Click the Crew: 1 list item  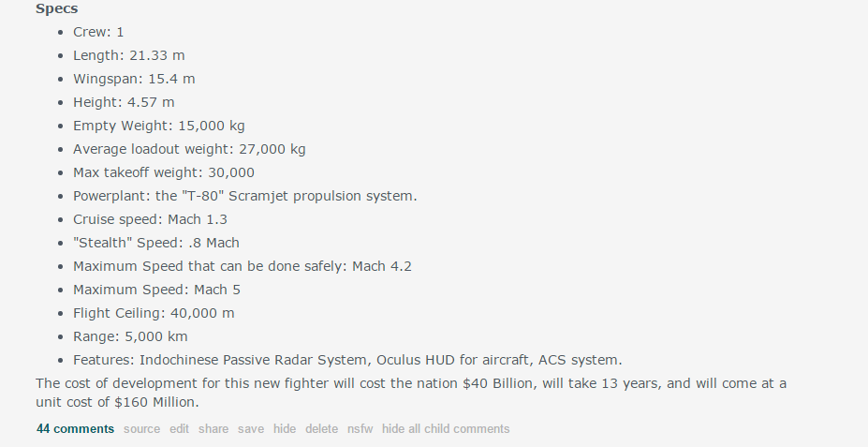98,32
